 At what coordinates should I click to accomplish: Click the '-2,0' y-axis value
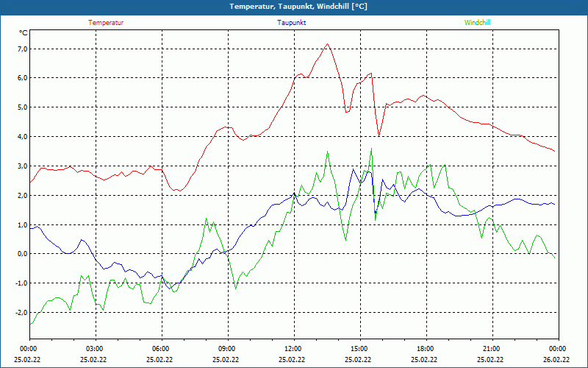21,312
